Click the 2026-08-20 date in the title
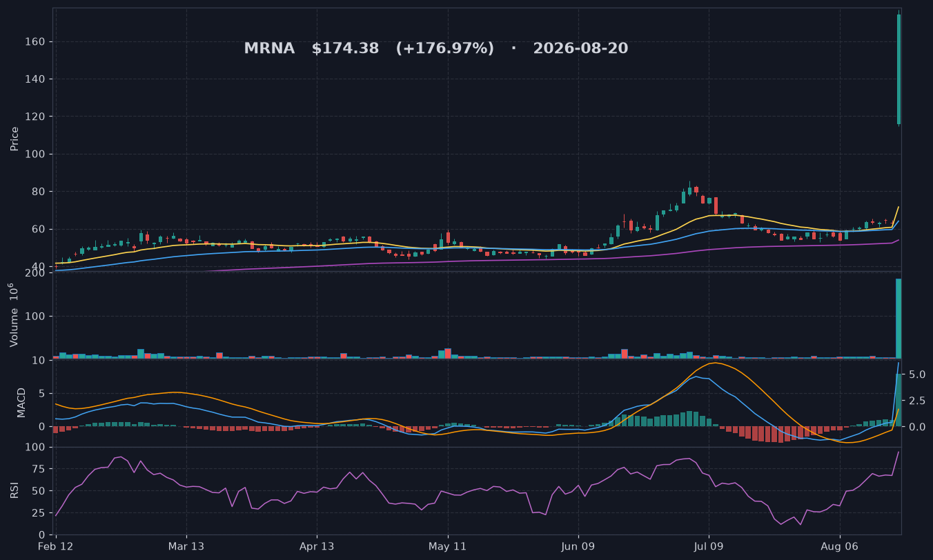933x560 pixels. 580,49
